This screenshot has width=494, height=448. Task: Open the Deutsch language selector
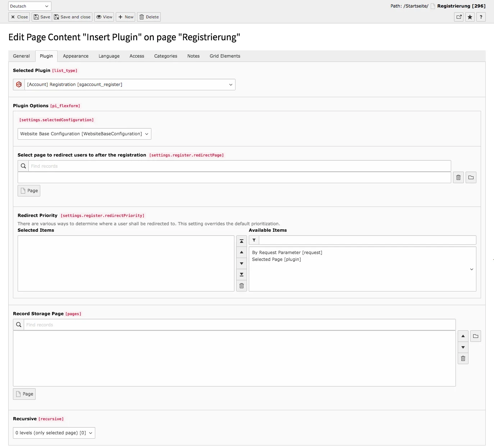pos(29,6)
